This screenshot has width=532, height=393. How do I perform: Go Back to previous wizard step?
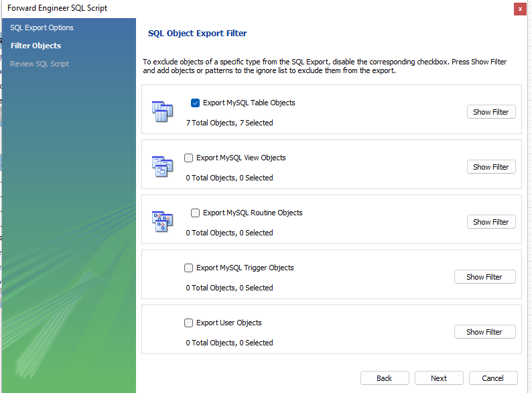(385, 378)
